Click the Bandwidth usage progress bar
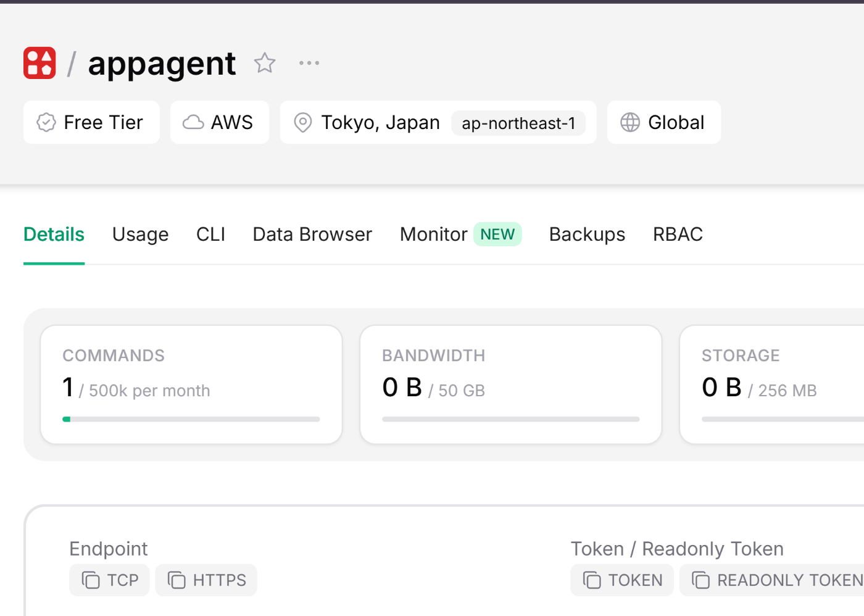This screenshot has width=864, height=616. pyautogui.click(x=511, y=419)
